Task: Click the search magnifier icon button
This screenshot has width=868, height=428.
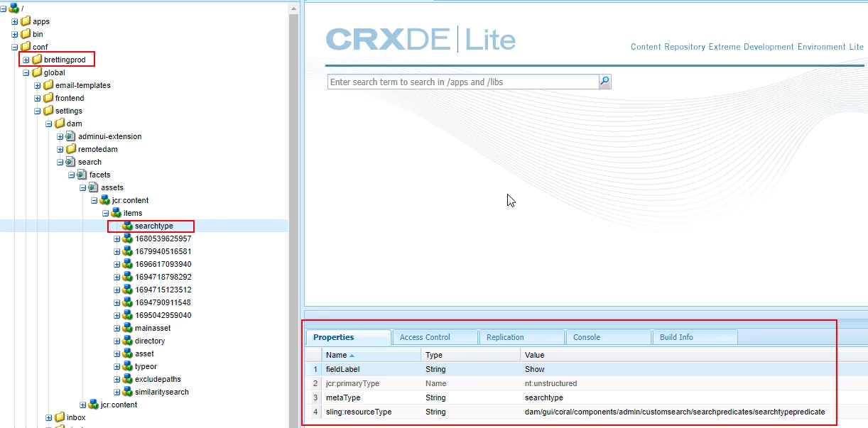Action: (604, 82)
